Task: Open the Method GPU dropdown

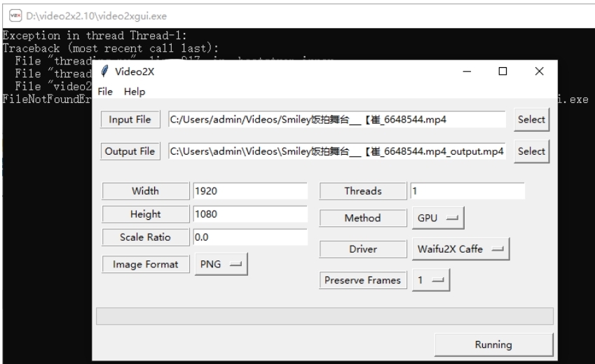Action: pos(438,218)
